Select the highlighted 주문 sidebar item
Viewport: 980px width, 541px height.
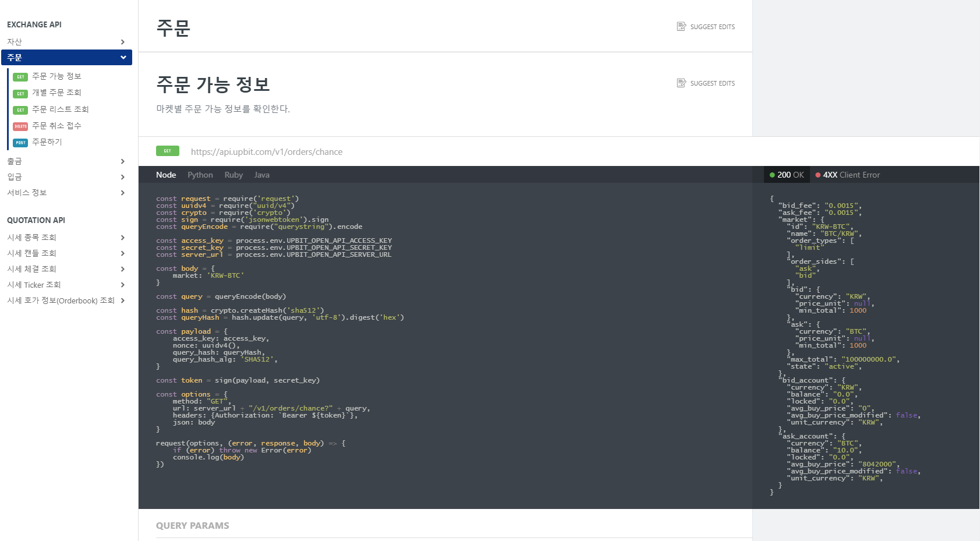click(x=66, y=58)
